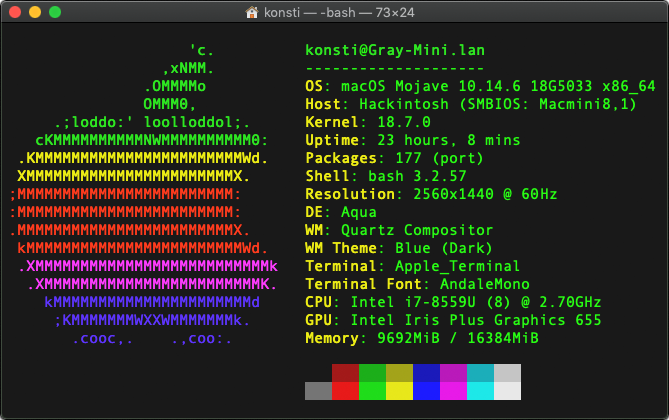
Task: Click the green zoom window button
Action: (55, 12)
